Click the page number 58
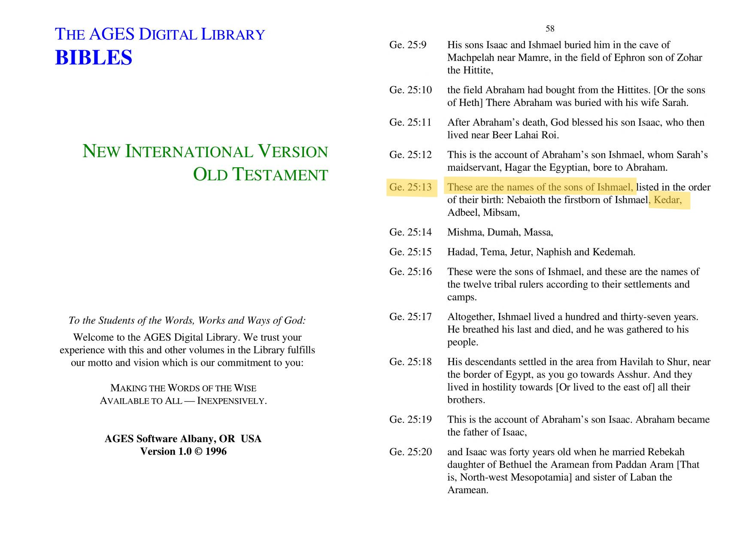 (x=550, y=29)
